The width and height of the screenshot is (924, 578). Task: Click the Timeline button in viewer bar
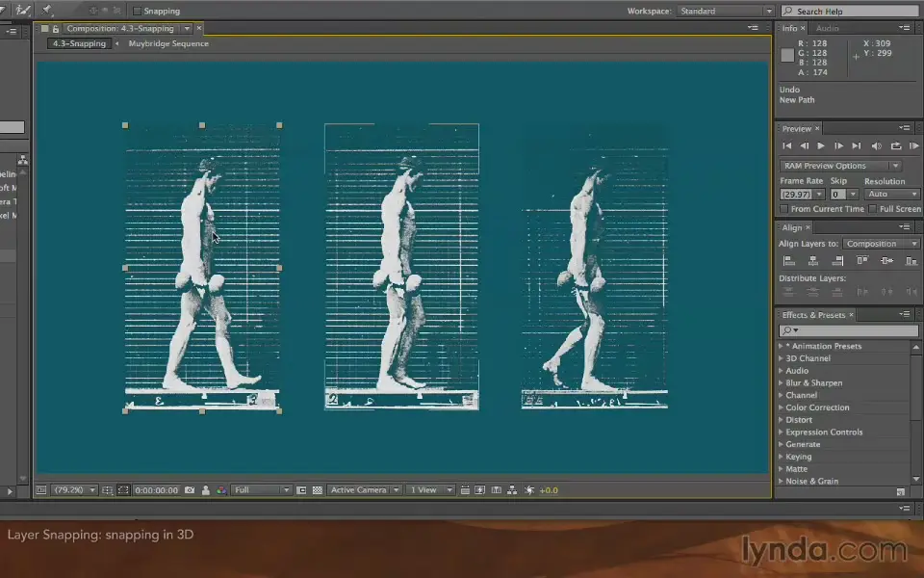click(x=497, y=490)
